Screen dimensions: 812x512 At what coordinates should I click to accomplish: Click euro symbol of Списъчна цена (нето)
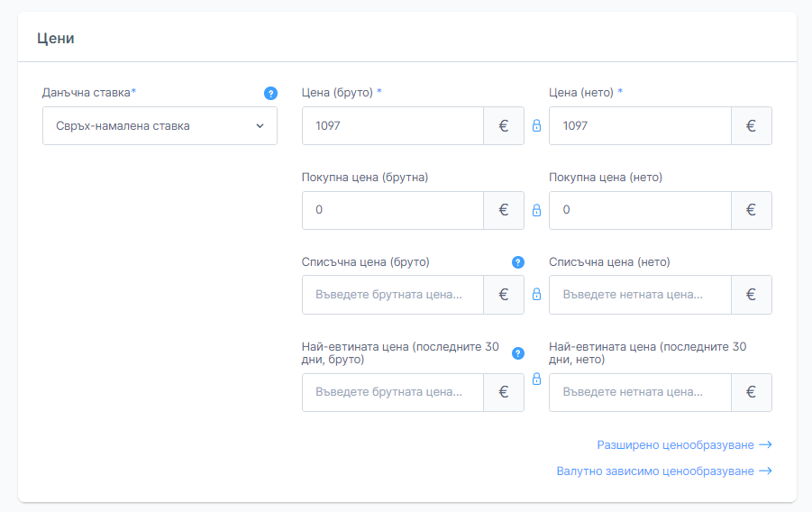click(751, 295)
